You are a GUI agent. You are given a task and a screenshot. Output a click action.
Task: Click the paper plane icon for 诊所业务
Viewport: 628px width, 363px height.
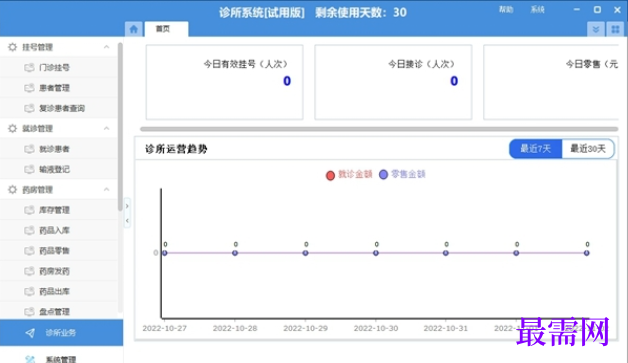click(30, 333)
